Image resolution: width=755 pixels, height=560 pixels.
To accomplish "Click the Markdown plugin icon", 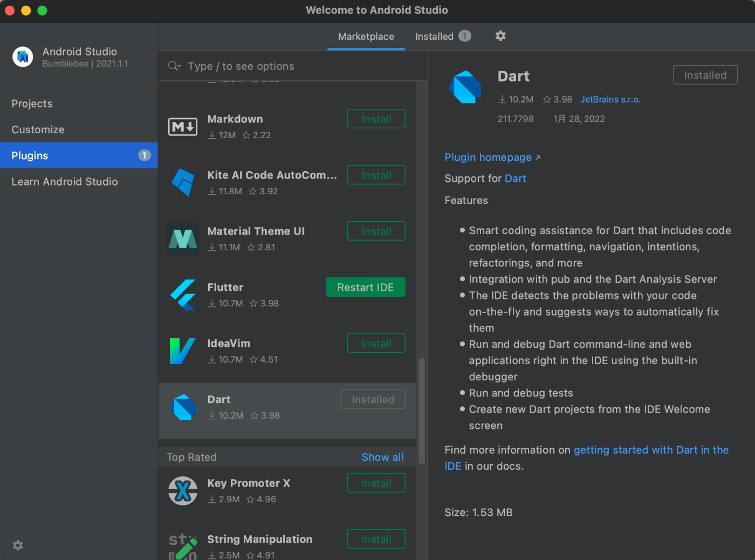I will pos(183,127).
